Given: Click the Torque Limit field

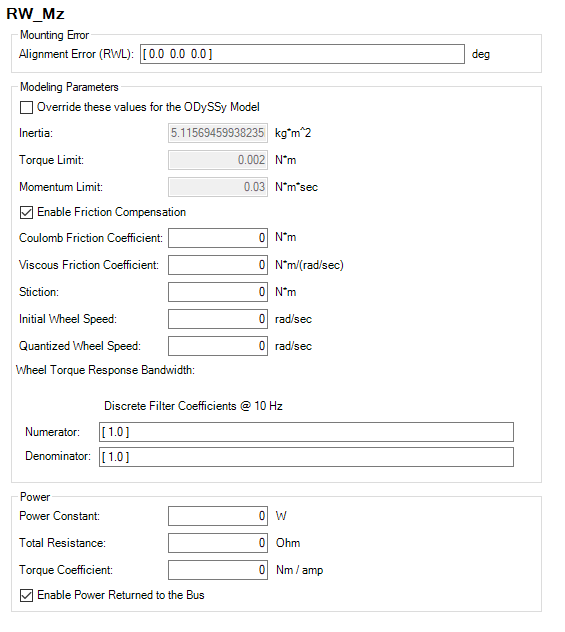Looking at the screenshot, I should [218, 160].
